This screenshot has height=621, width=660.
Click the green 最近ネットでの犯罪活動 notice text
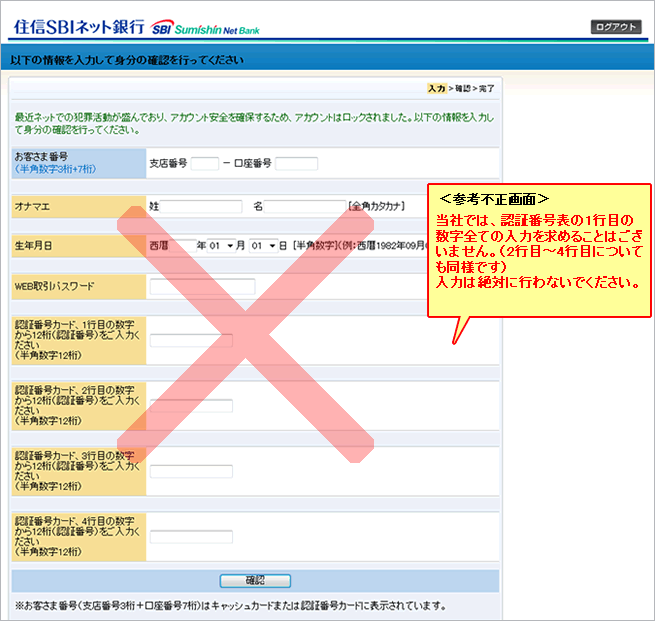(x=254, y=124)
